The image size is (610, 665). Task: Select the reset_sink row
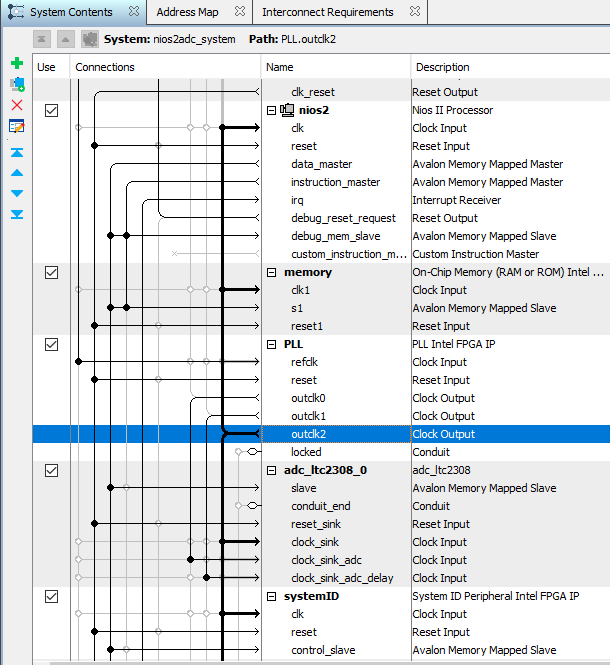click(x=321, y=524)
